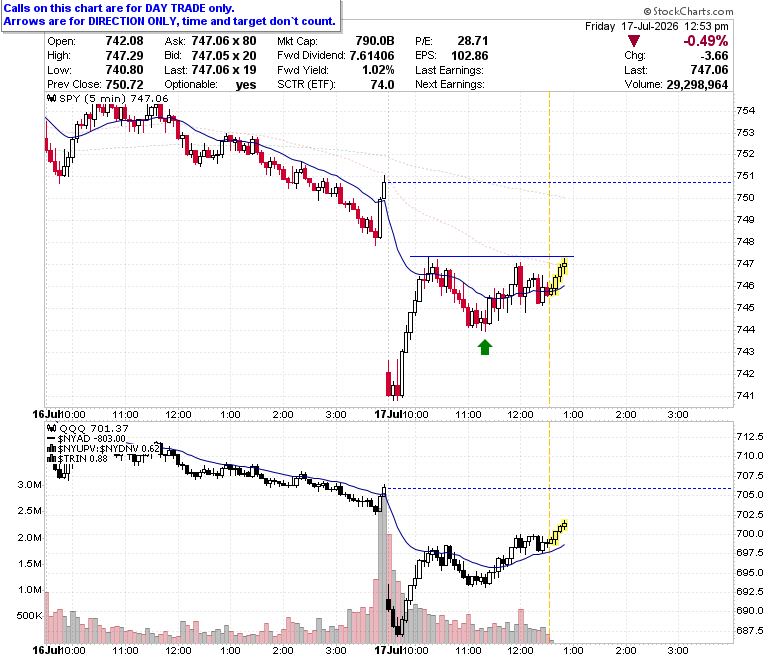Click the line marker beside $NYAD legend
Viewport: 780px width, 659px height.
[51, 439]
